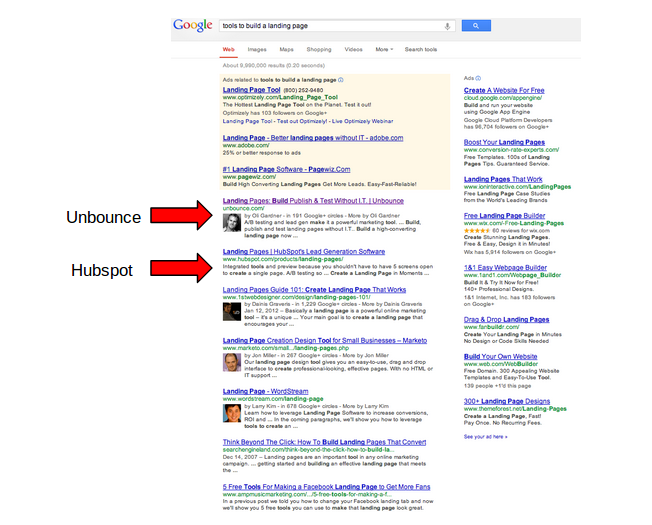Open '300+ Landing Page Designs' ad
Image resolution: width=652 pixels, height=525 pixels.
(x=507, y=402)
